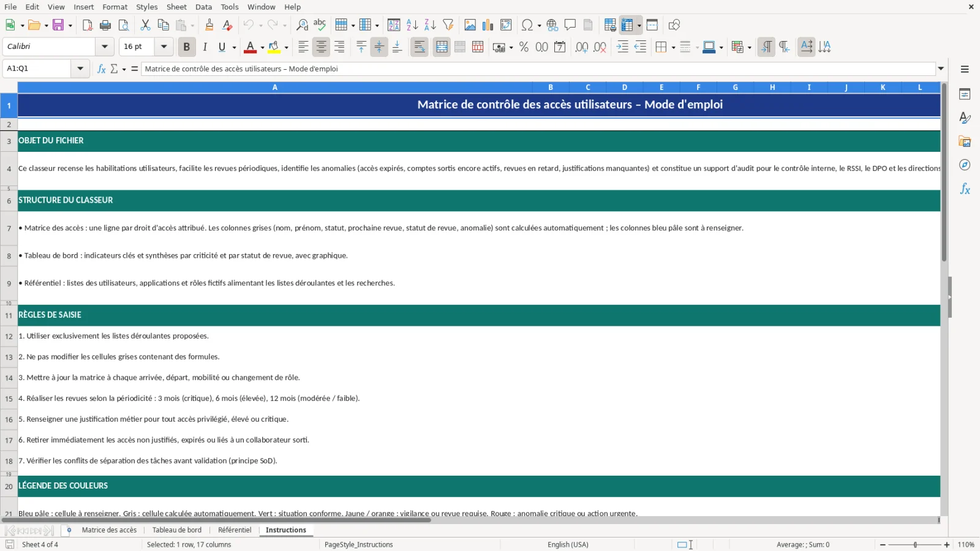Image resolution: width=980 pixels, height=551 pixels.
Task: Switch to Référentiel sheet tab
Action: click(235, 530)
